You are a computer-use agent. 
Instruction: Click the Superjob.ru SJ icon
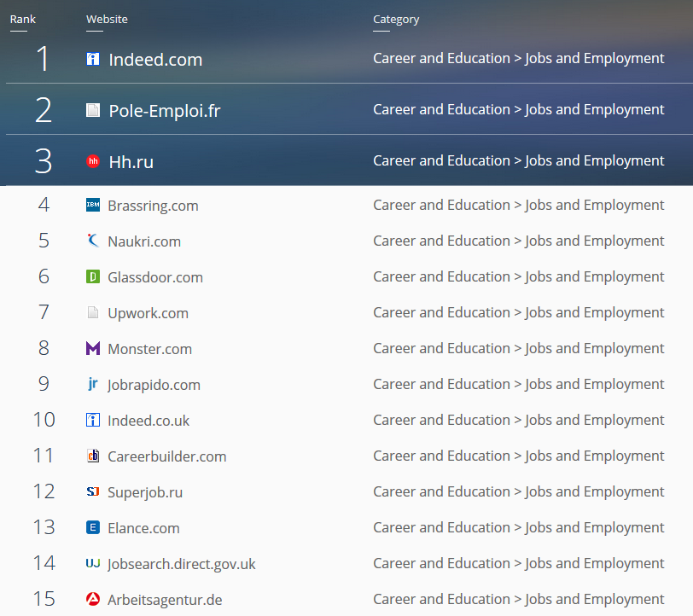(x=93, y=491)
